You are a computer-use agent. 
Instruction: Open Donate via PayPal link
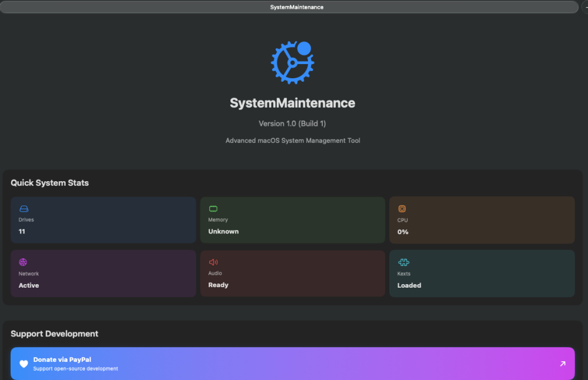pos(292,364)
